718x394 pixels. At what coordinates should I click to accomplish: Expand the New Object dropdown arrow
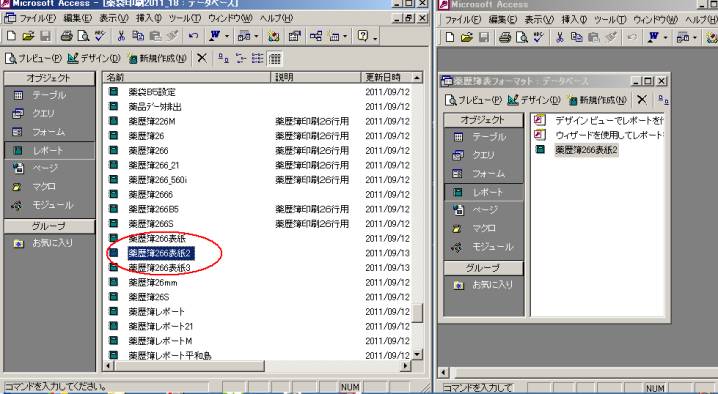[x=345, y=36]
